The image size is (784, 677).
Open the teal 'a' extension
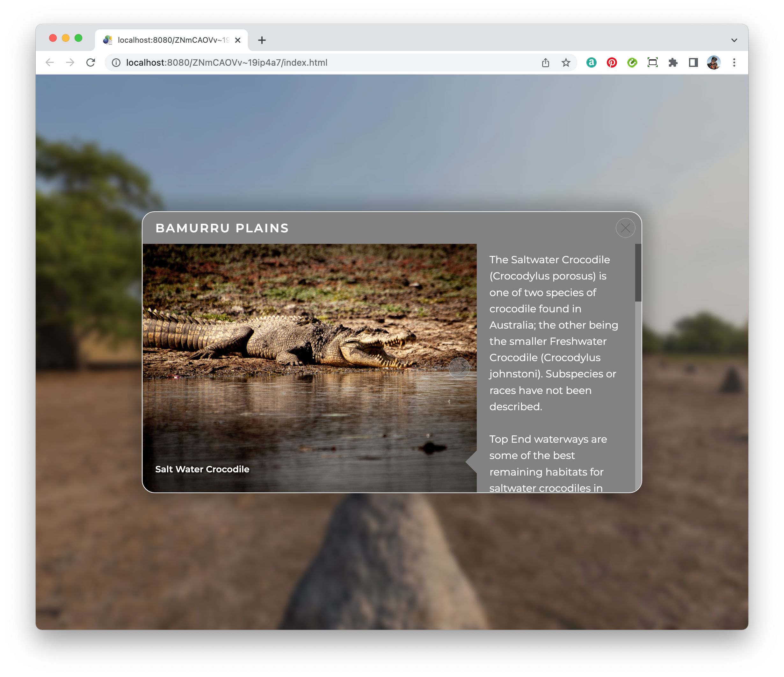[x=591, y=62]
